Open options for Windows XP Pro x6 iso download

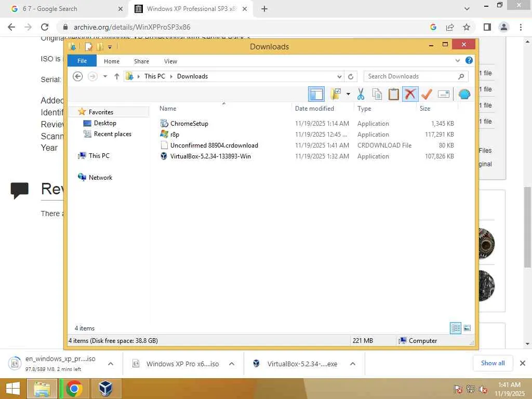coord(232,364)
